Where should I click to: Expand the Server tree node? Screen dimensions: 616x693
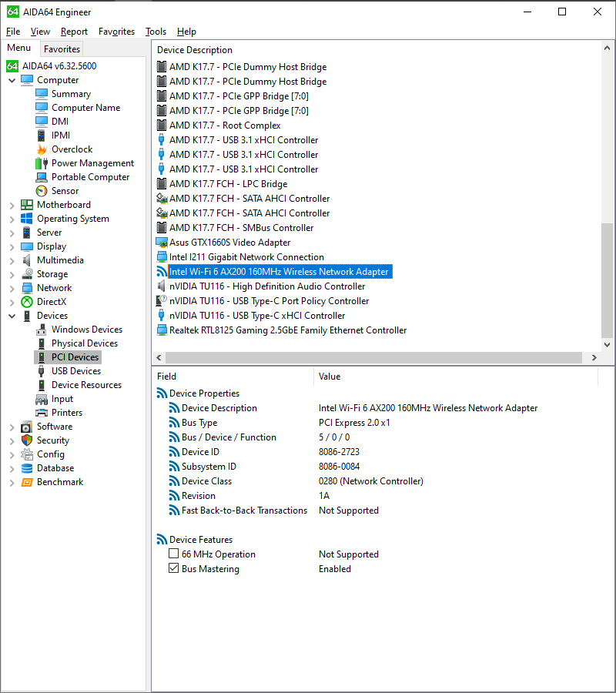pyautogui.click(x=12, y=233)
